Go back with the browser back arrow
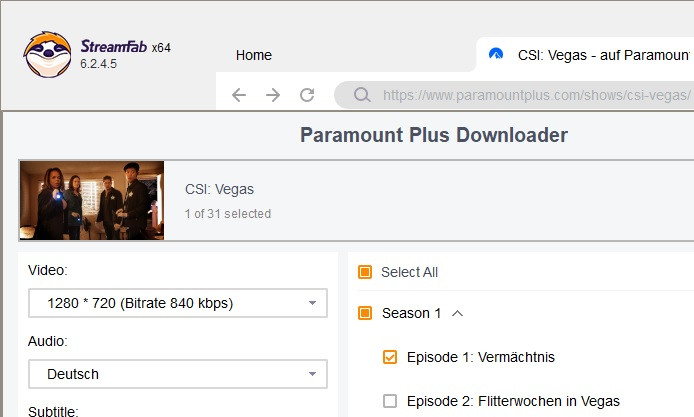This screenshot has width=694, height=417. tap(239, 95)
